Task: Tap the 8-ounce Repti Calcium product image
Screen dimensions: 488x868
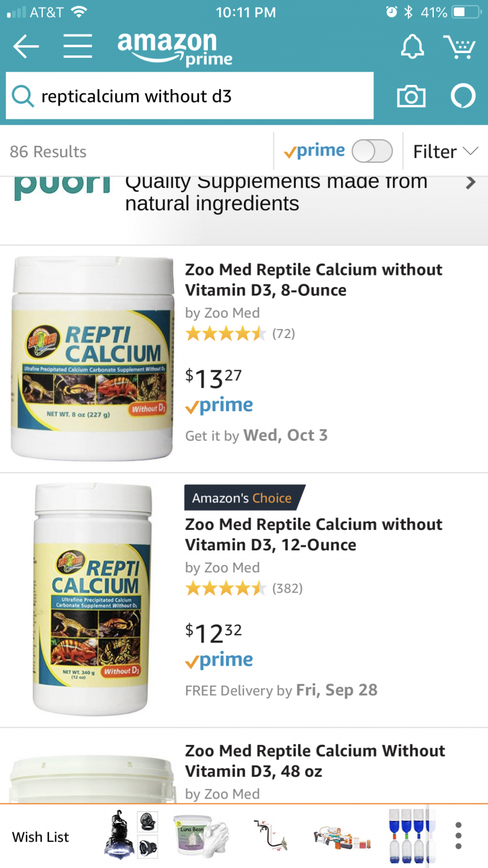Action: [92, 358]
